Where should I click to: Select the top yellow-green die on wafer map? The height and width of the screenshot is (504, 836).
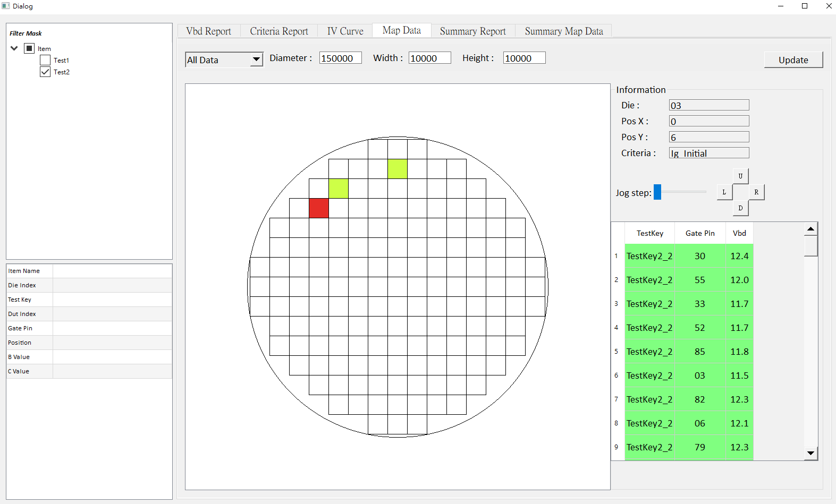(x=398, y=169)
